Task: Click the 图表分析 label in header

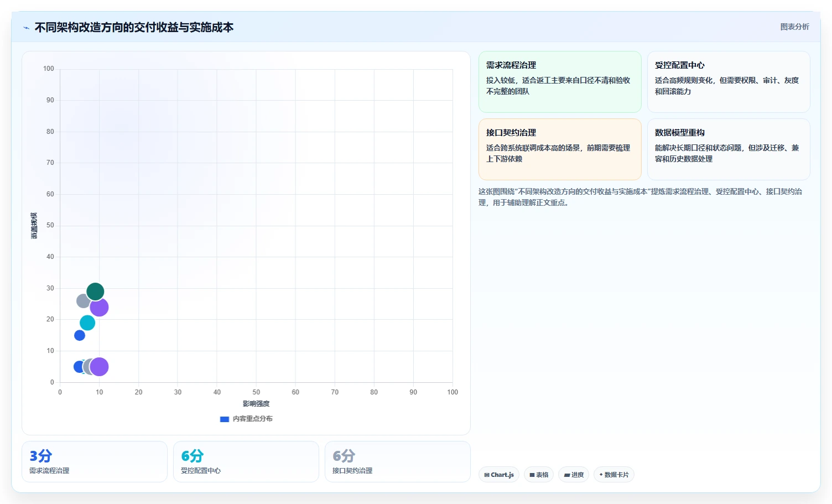Action: click(794, 27)
